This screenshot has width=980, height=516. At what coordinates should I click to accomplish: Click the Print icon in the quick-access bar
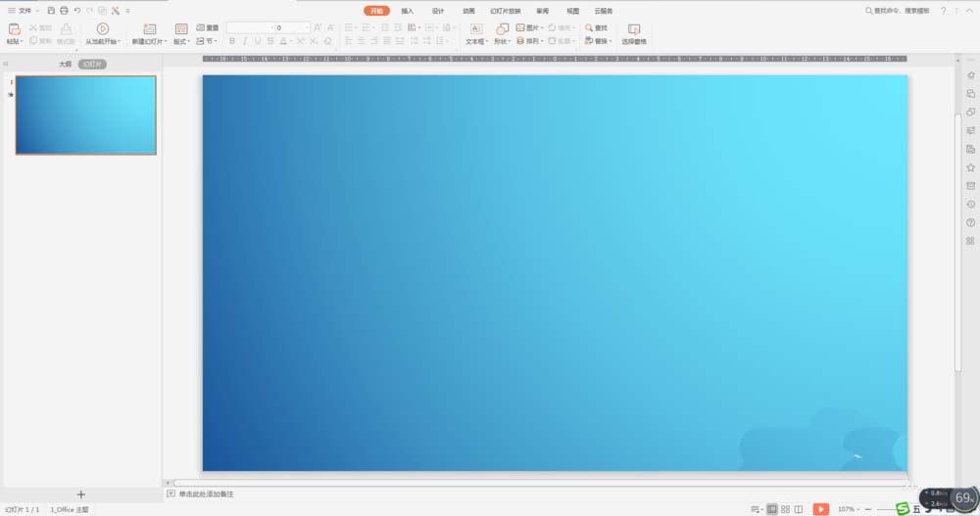(x=64, y=11)
